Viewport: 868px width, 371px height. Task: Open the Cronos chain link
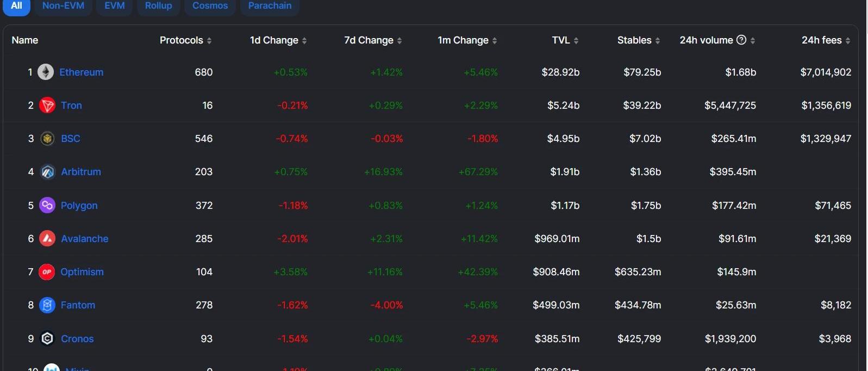(77, 339)
